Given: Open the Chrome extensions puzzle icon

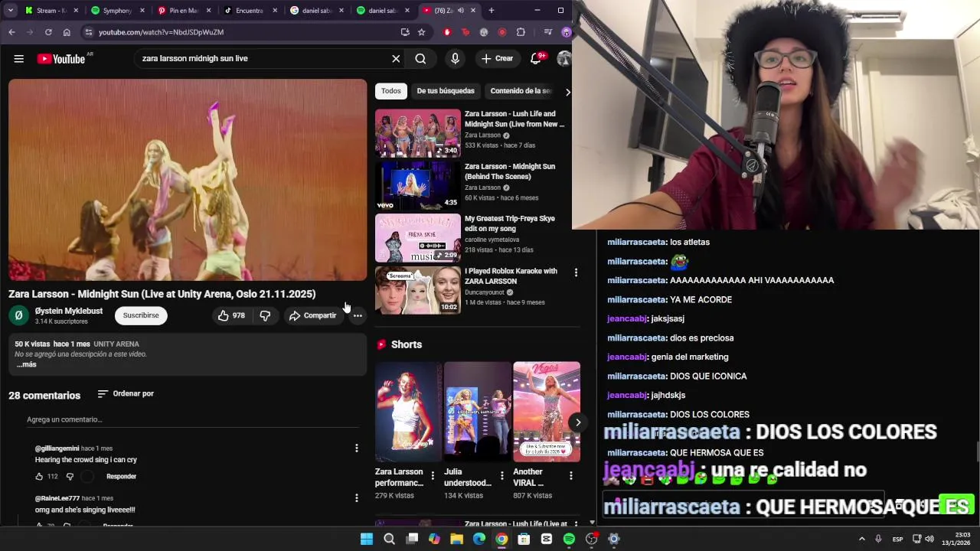Looking at the screenshot, I should [x=521, y=32].
